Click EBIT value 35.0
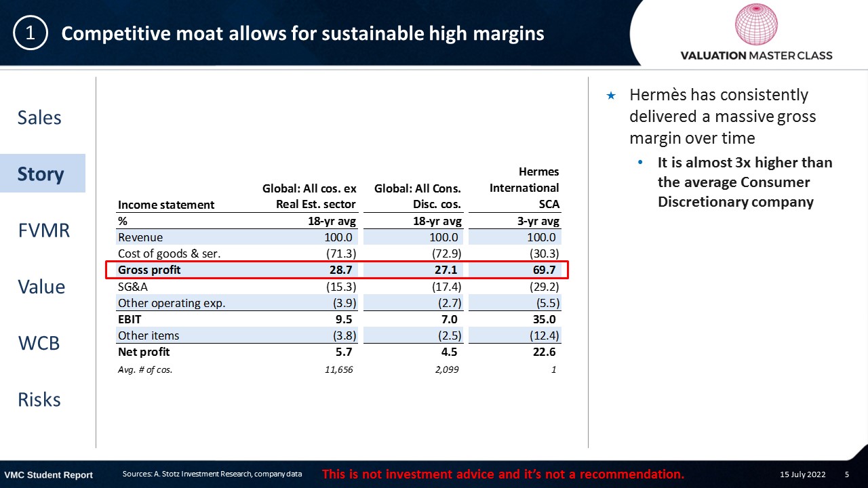 545,319
